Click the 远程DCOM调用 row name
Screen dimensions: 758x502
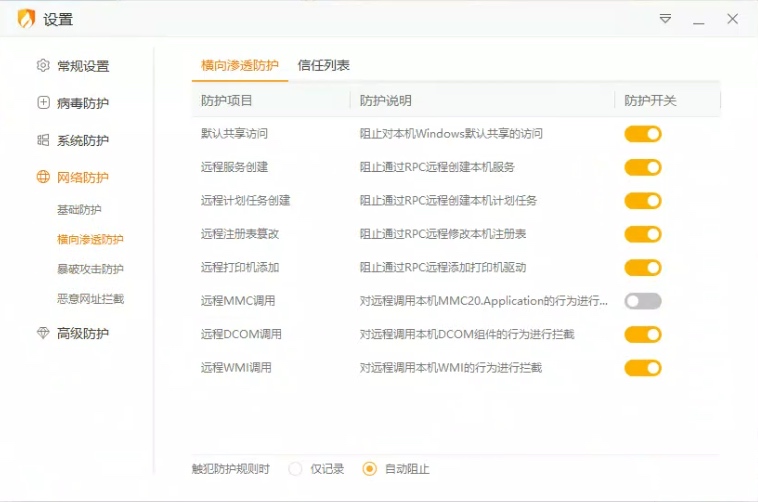(x=241, y=334)
